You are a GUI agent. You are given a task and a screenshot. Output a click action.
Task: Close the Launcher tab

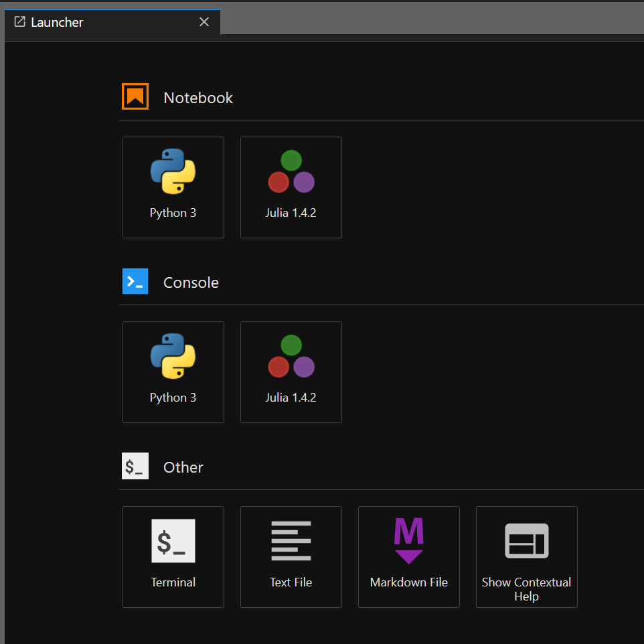(204, 22)
